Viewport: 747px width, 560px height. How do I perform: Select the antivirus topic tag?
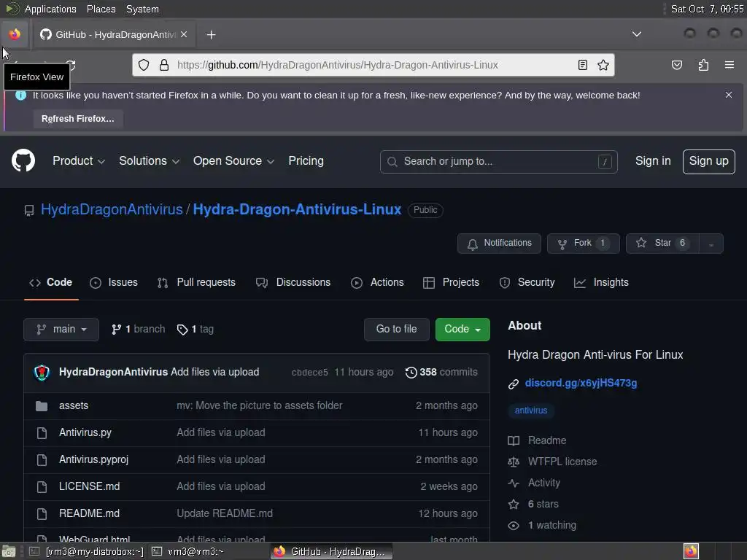(531, 411)
